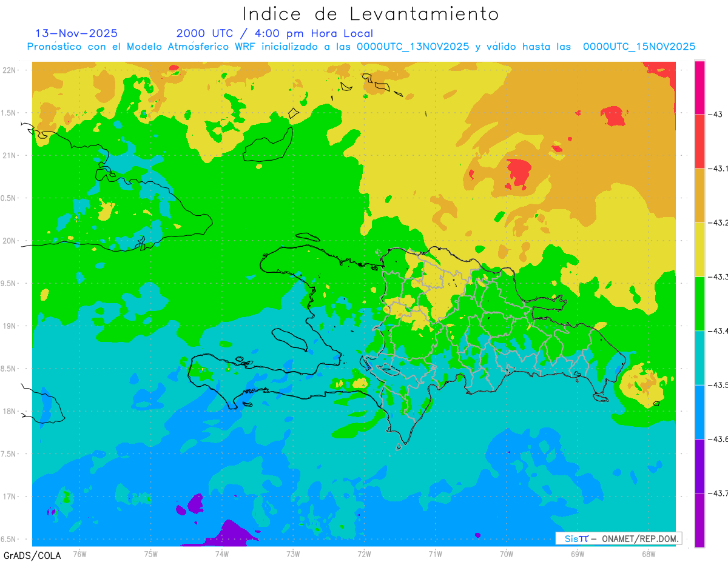The image size is (728, 562).
Task: Click the '19N' latitude label
Action: (x=9, y=326)
